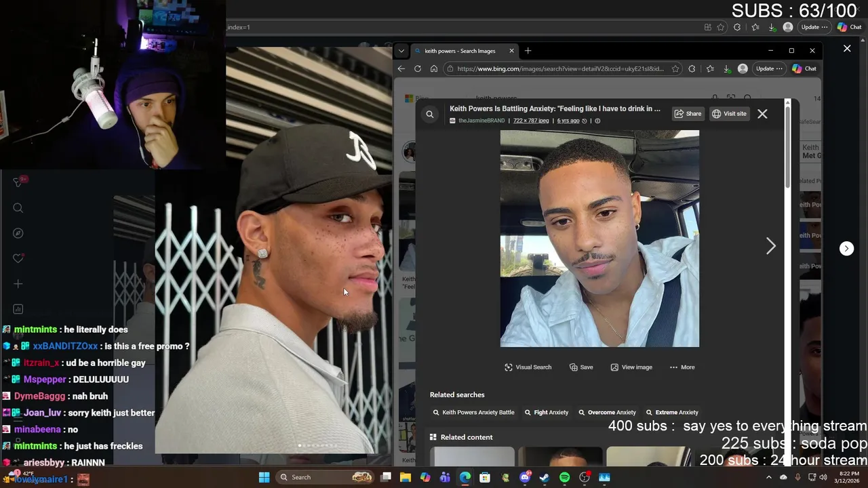Click the main Keith Powers selfie image
Screen dimensions: 868x488
click(599, 239)
